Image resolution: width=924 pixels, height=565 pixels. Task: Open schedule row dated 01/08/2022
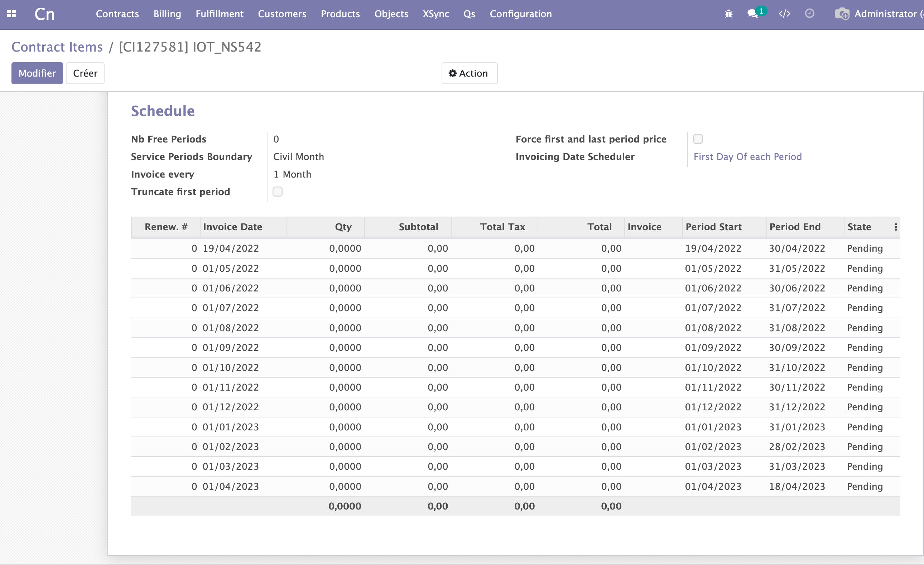click(231, 328)
